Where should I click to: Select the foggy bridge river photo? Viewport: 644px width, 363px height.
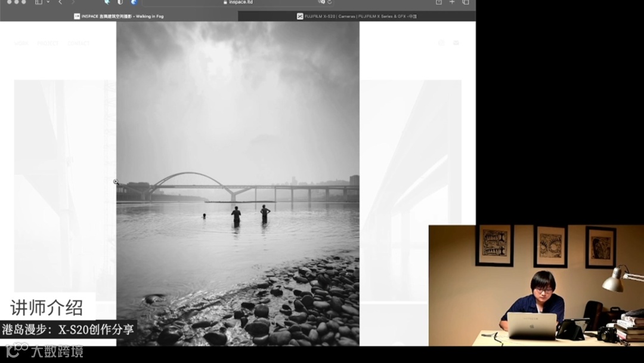pos(238,184)
